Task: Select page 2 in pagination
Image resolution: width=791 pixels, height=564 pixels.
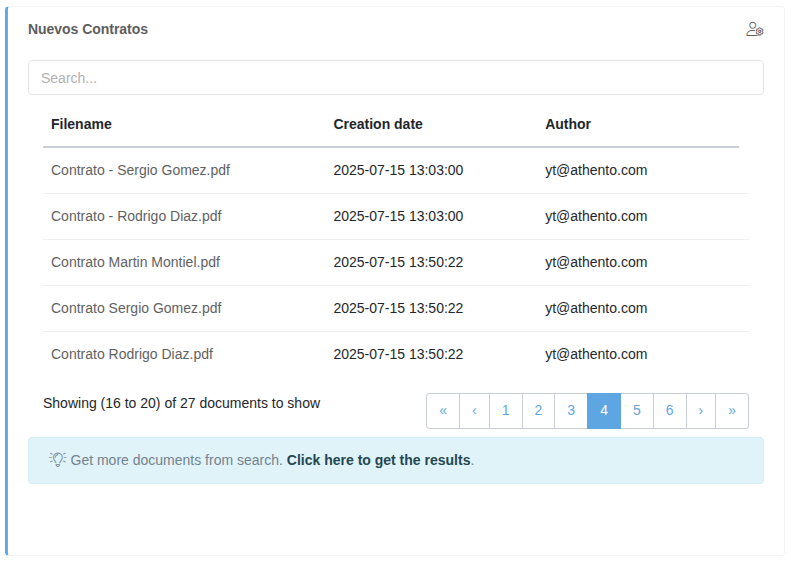Action: pyautogui.click(x=538, y=411)
